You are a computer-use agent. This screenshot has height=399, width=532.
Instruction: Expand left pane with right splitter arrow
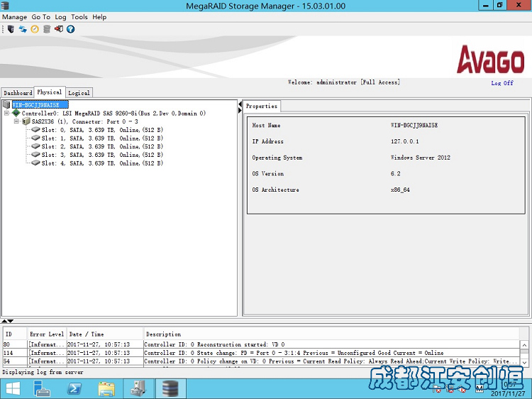coord(240,110)
